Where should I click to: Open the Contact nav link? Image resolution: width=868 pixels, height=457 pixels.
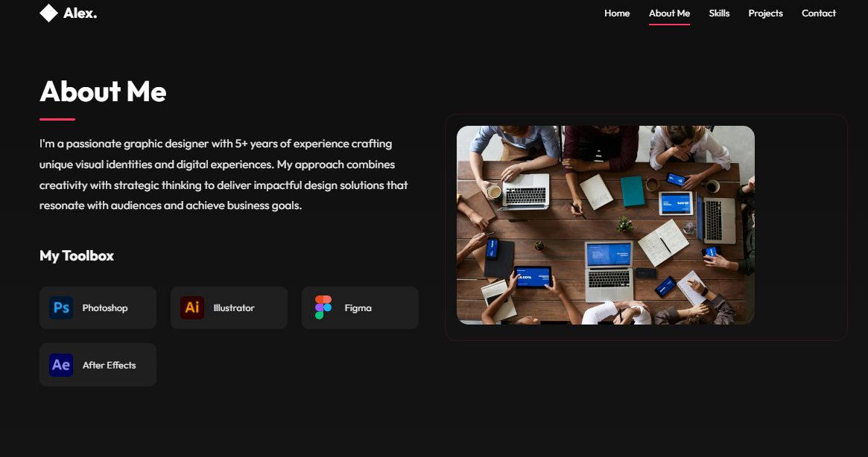tap(819, 13)
